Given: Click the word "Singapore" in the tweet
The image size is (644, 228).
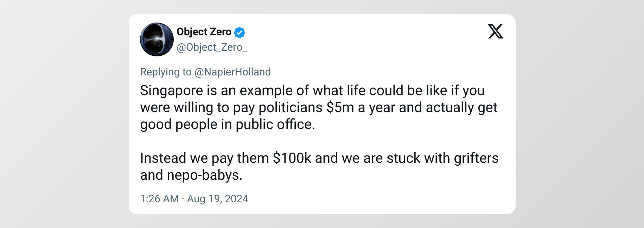Looking at the screenshot, I should (x=171, y=91).
